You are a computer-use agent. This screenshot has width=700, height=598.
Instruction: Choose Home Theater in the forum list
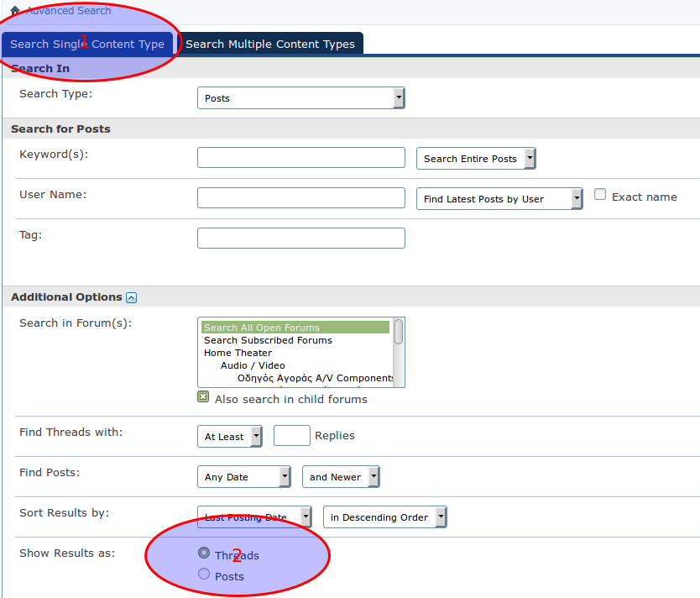coord(237,353)
